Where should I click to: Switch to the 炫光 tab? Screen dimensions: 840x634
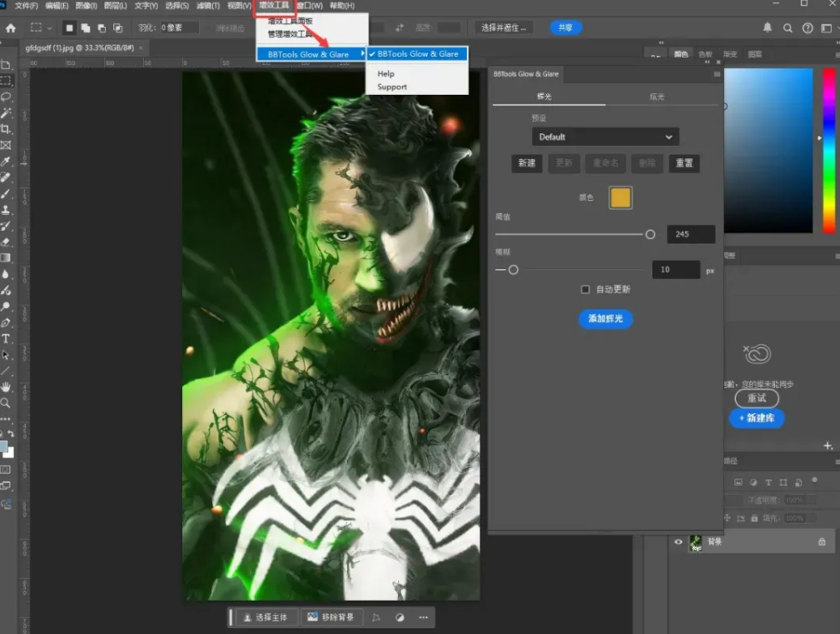coord(657,97)
